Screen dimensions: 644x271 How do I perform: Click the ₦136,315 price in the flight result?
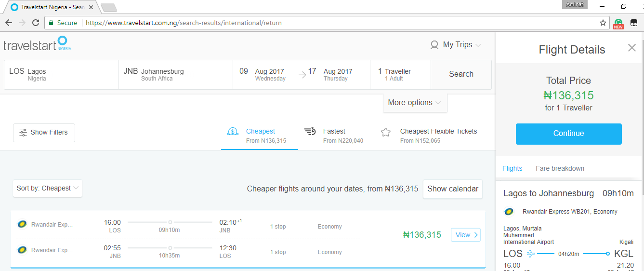click(422, 235)
